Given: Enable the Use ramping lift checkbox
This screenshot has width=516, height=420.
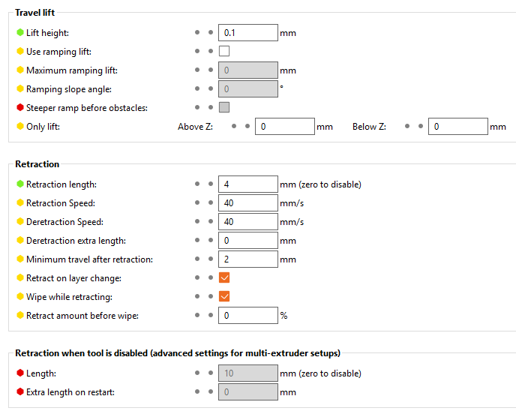Looking at the screenshot, I should click(x=224, y=51).
